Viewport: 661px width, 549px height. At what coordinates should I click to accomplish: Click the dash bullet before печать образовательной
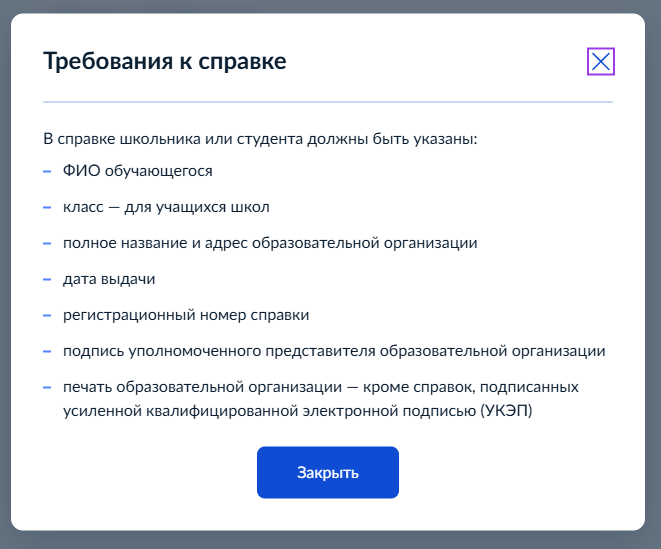pyautogui.click(x=47, y=386)
